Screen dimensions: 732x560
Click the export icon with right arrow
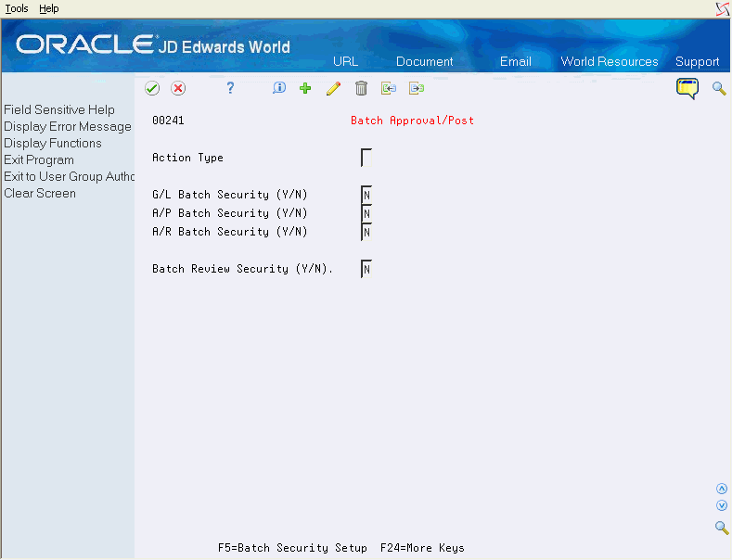[x=417, y=88]
